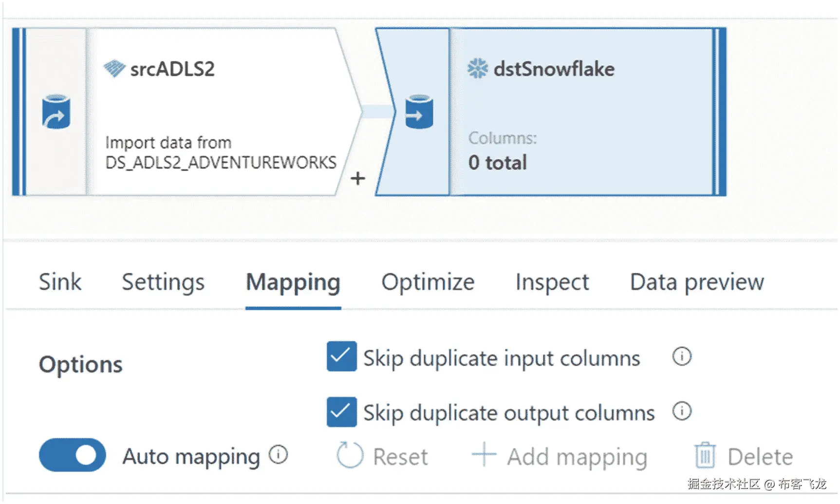
Task: Click the Reset circular arrow icon
Action: coord(350,455)
